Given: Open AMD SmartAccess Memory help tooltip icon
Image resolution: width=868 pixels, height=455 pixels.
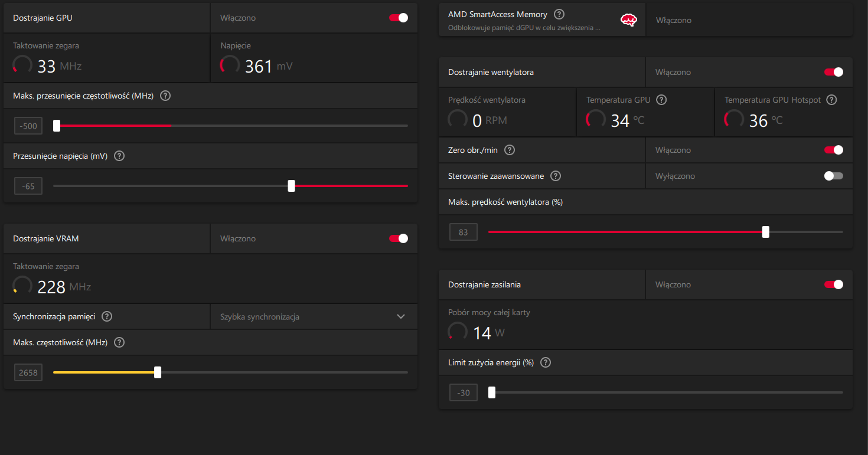Looking at the screenshot, I should 559,14.
